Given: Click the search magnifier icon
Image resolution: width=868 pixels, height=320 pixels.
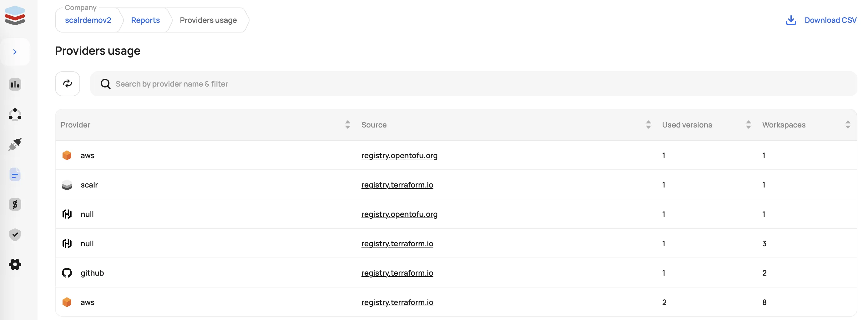Looking at the screenshot, I should pos(105,84).
